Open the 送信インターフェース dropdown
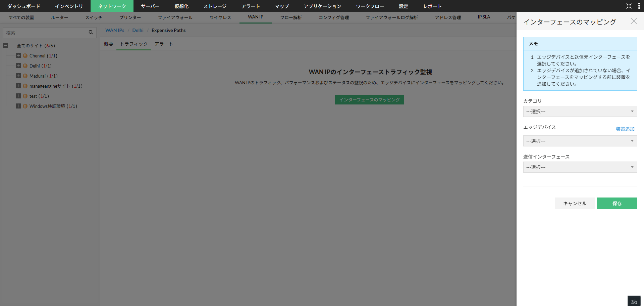The image size is (644, 306). coord(580,167)
